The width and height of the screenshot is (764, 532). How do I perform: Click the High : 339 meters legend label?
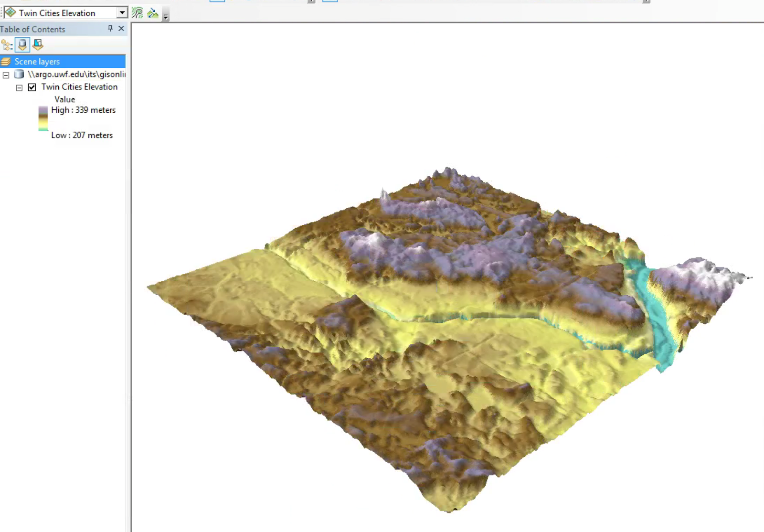pyautogui.click(x=83, y=110)
